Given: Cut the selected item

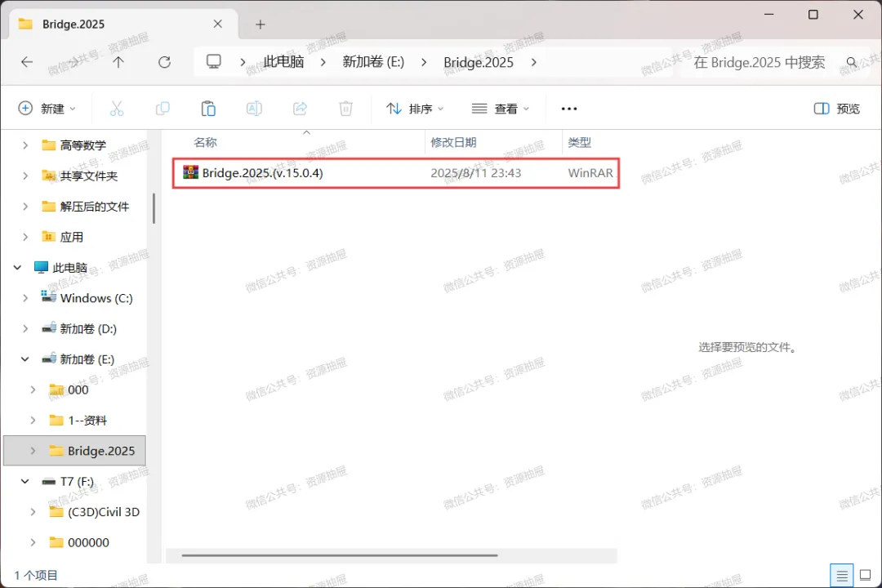Looking at the screenshot, I should point(117,109).
